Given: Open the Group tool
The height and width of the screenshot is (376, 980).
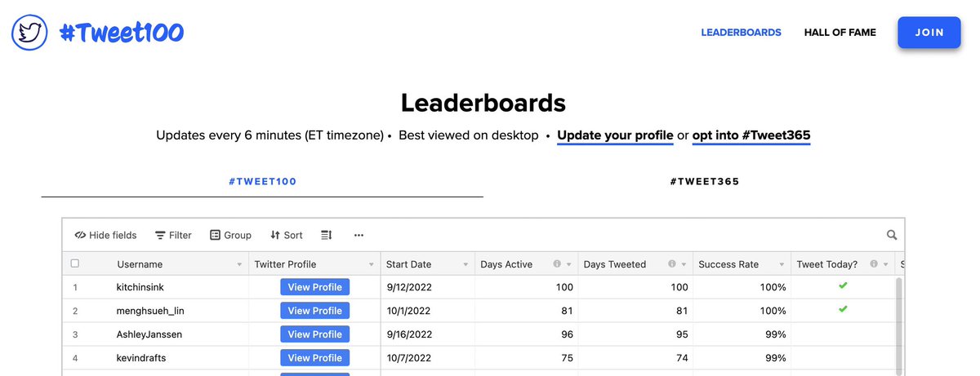Looking at the screenshot, I should (x=230, y=235).
